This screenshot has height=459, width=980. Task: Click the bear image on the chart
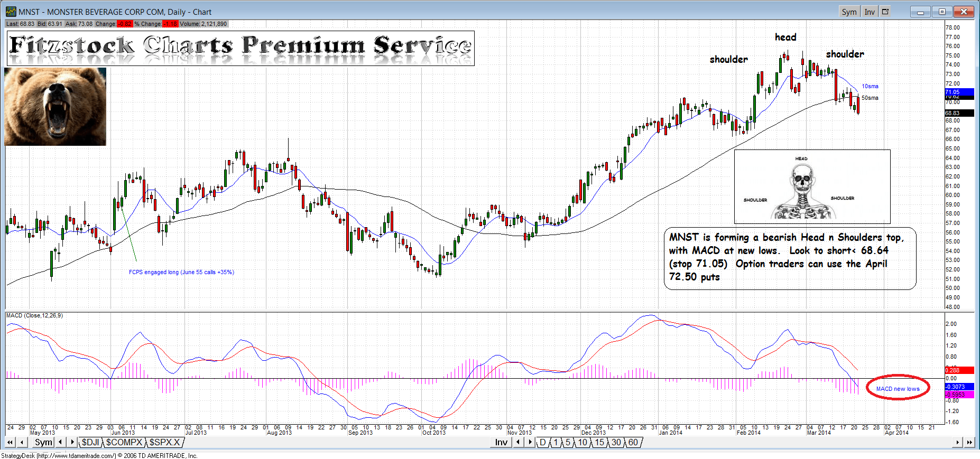coord(56,107)
